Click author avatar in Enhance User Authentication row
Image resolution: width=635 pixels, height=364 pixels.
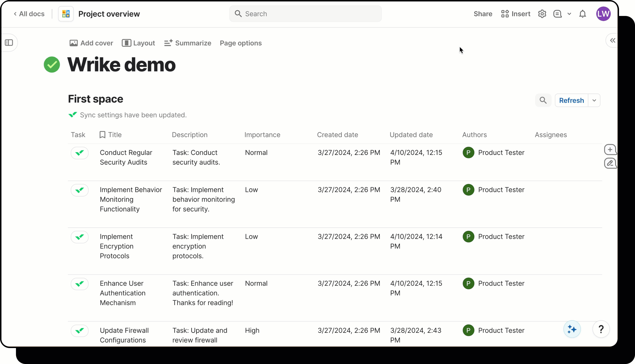[468, 284]
